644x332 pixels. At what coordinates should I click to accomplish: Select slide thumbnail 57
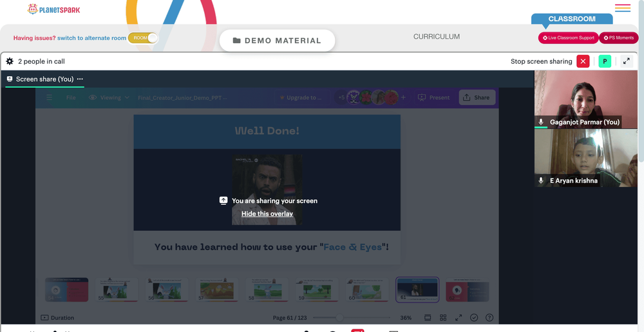[x=217, y=289]
